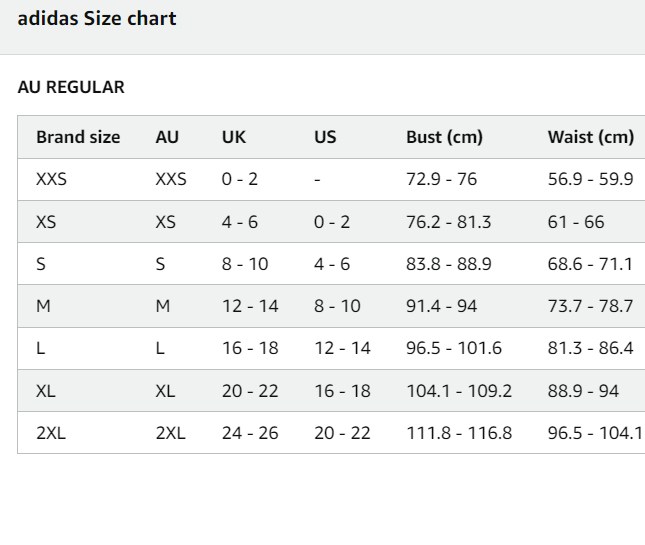
Task: Click the AU column header
Action: tap(167, 137)
